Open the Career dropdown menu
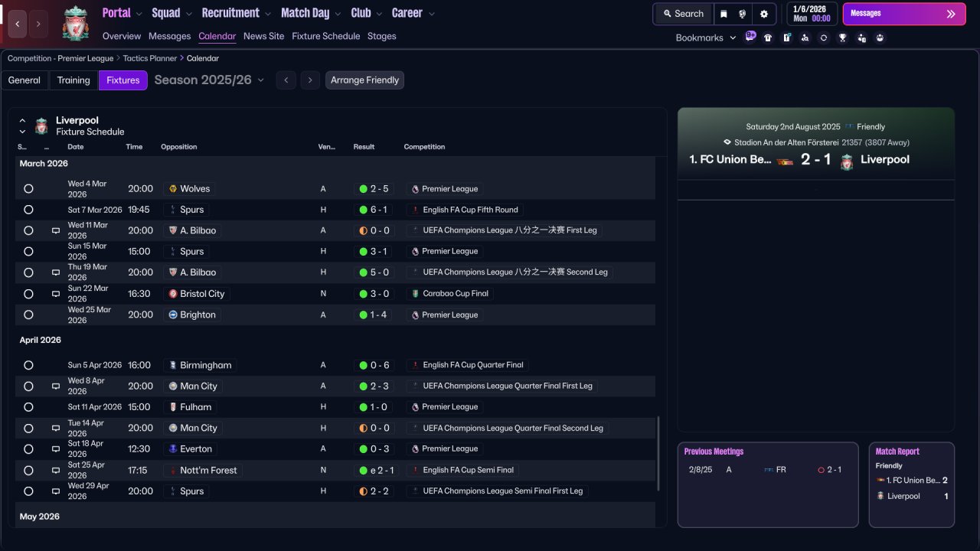Image resolution: width=980 pixels, height=551 pixels. tap(413, 13)
